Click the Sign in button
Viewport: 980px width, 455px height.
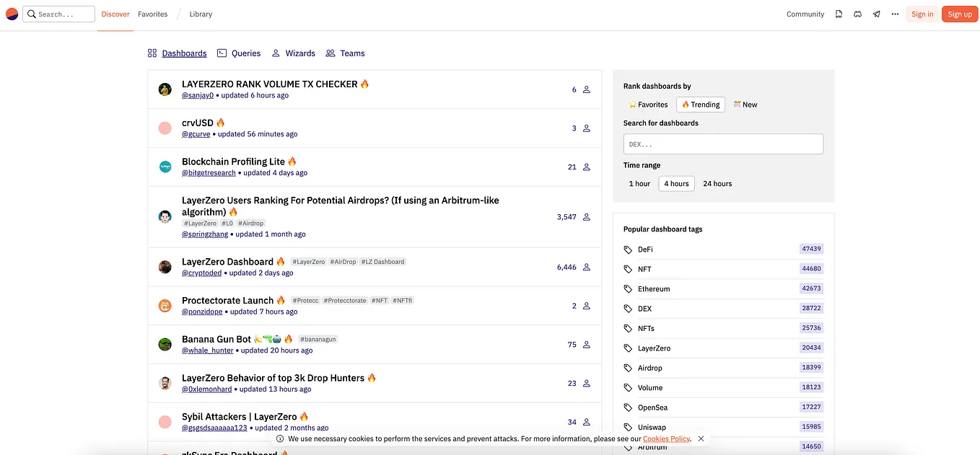click(x=922, y=14)
